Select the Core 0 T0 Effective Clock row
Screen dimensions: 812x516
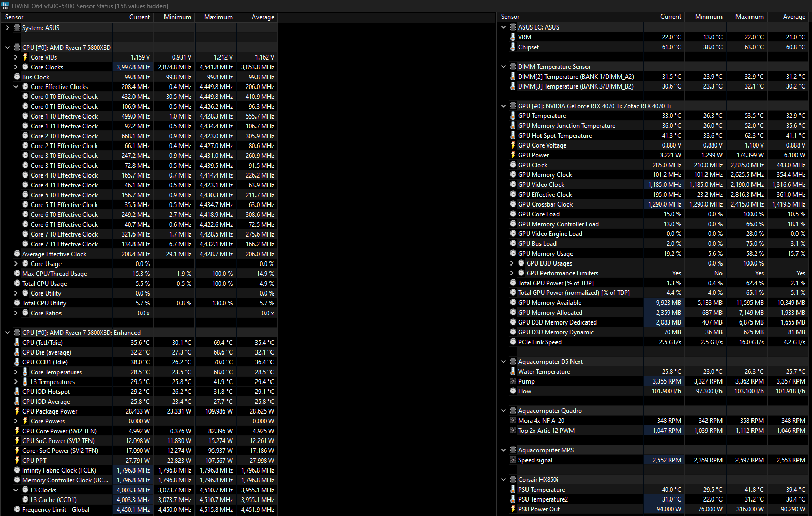point(139,96)
